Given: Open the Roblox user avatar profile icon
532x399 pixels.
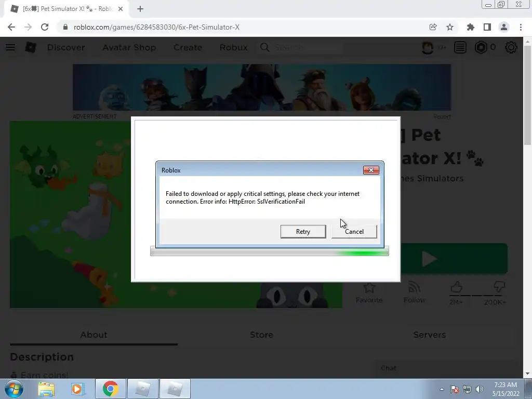Looking at the screenshot, I should pos(428,47).
